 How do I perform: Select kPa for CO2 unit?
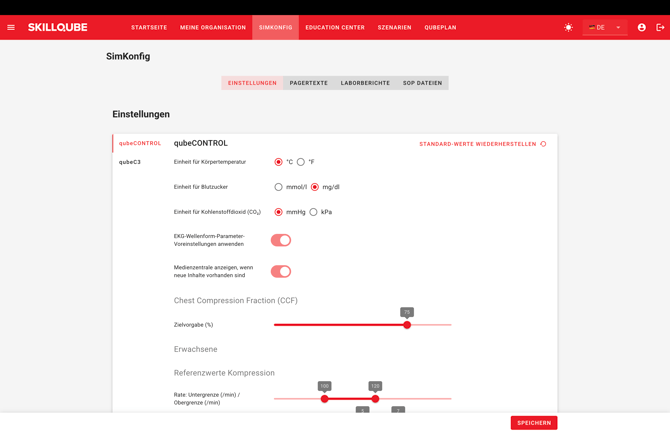(313, 212)
